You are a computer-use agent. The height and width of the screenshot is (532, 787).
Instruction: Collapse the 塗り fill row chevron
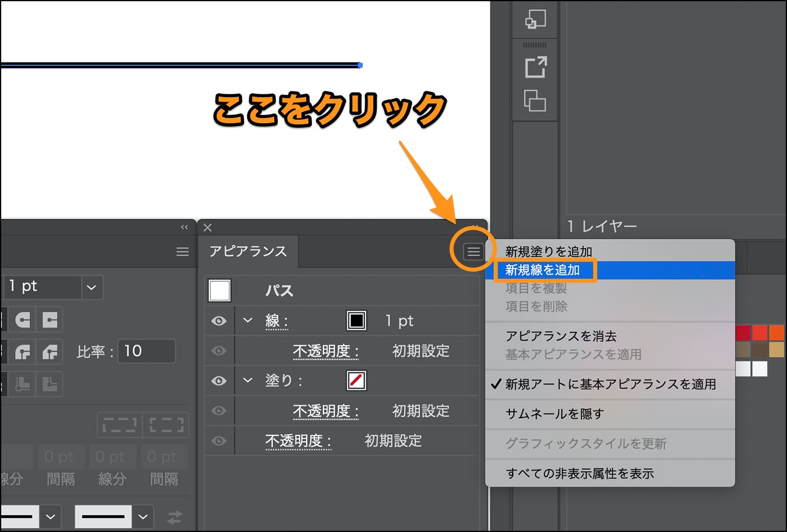point(248,380)
